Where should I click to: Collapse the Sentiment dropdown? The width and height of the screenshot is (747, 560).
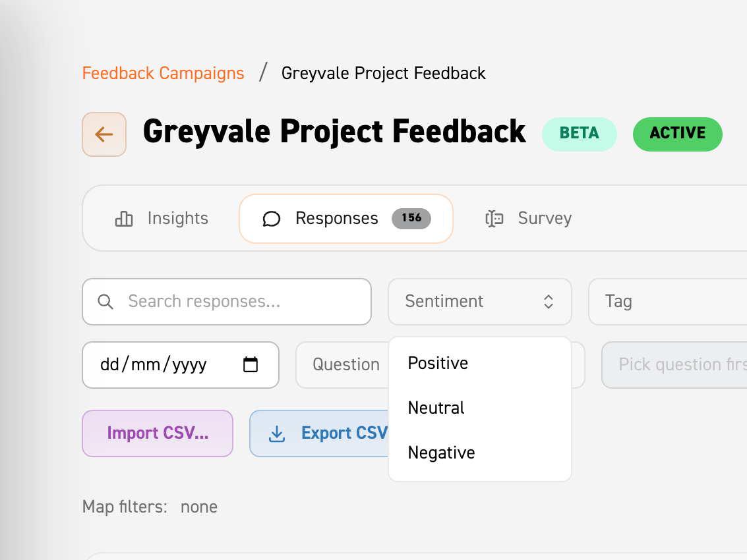click(x=480, y=302)
